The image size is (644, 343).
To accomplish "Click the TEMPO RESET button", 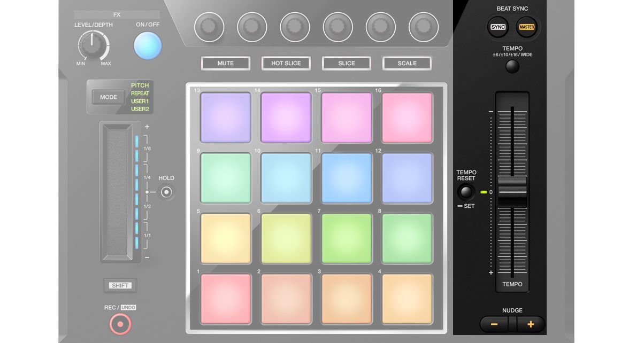I will coord(466,192).
